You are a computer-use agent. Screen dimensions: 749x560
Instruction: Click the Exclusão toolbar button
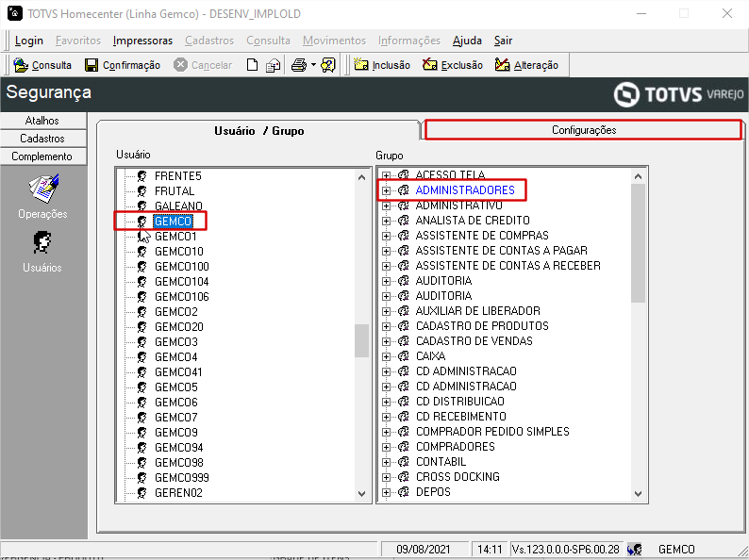(x=453, y=65)
